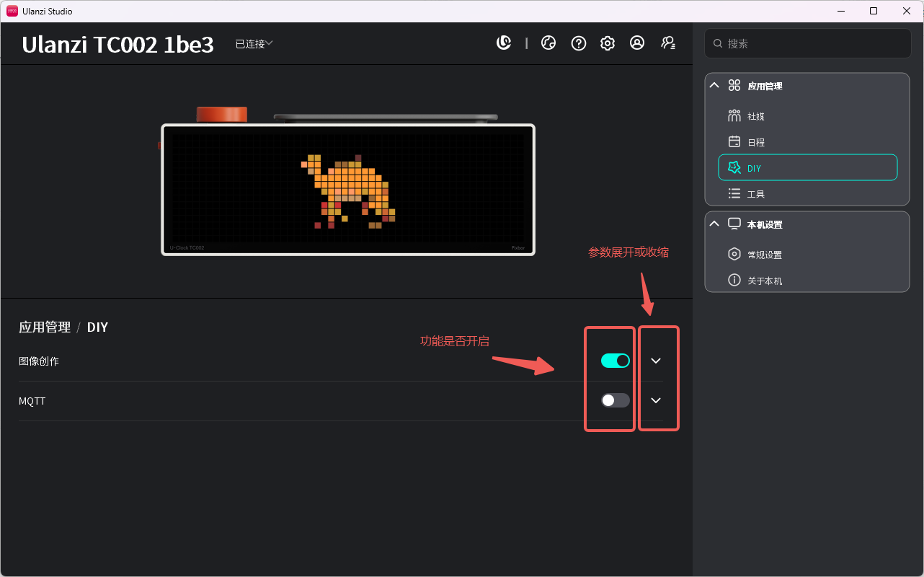Open the user account profile icon
This screenshot has height=577, width=924.
point(637,43)
